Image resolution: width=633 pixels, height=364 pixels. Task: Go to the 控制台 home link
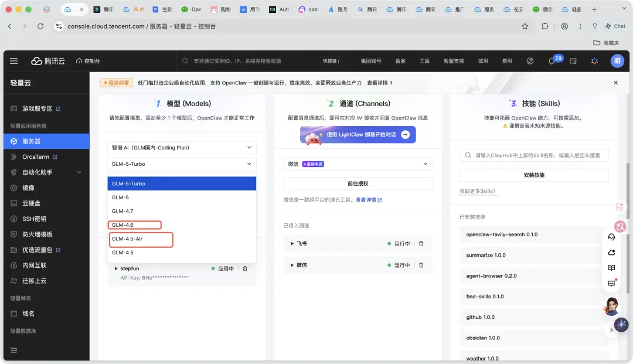coord(87,61)
